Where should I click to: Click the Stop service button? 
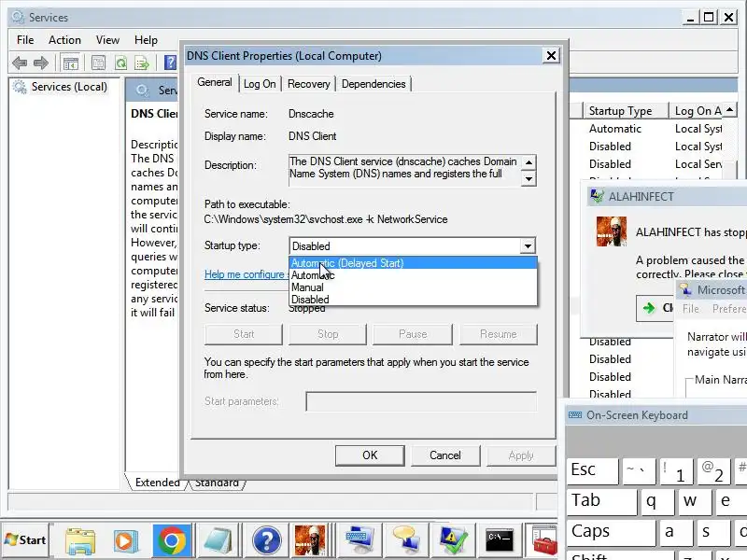click(x=328, y=334)
